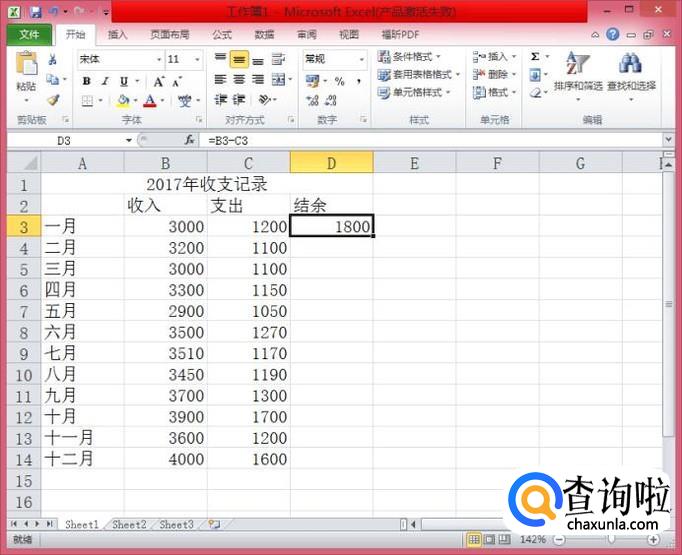The width and height of the screenshot is (682, 555).
Task: Click the accounting number format icon
Action: coord(313,80)
